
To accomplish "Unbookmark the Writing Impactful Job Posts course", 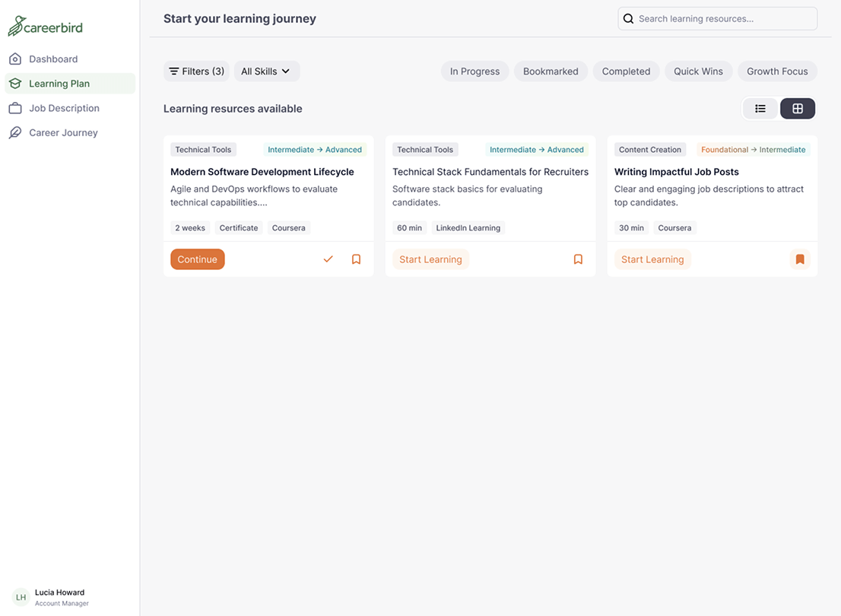I will point(800,259).
